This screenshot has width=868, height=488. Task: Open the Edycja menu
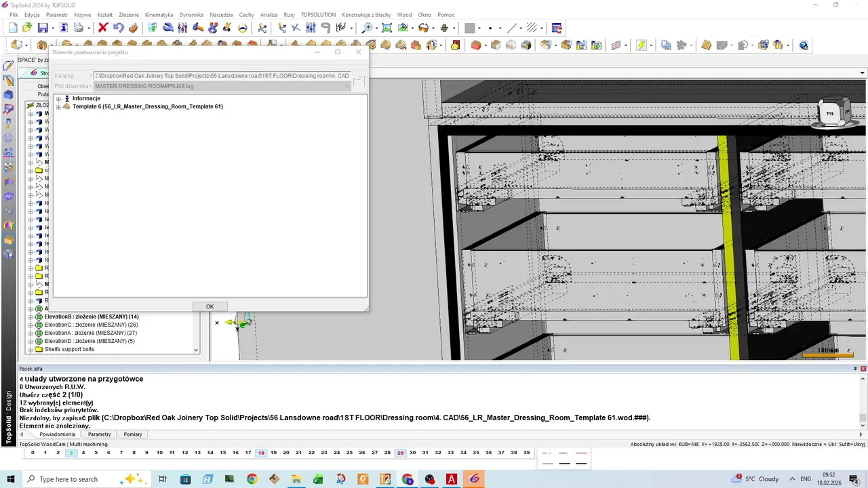[x=32, y=14]
